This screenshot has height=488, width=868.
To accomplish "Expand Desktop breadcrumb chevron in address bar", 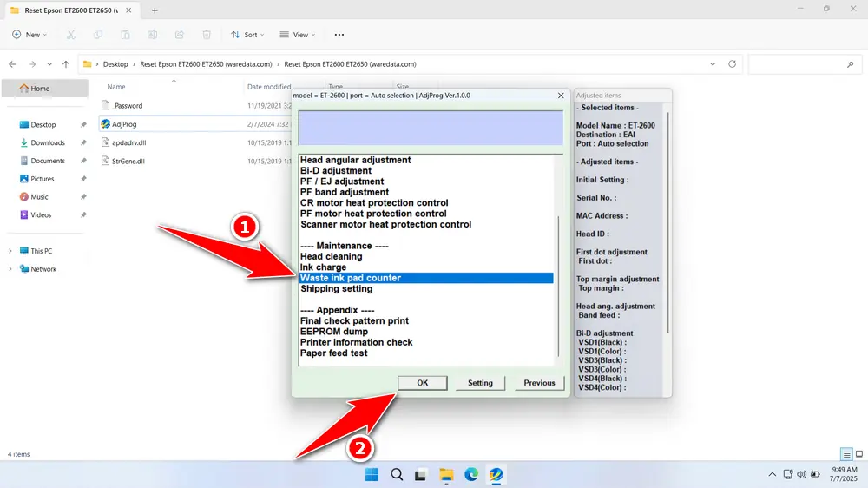I will (x=134, y=64).
